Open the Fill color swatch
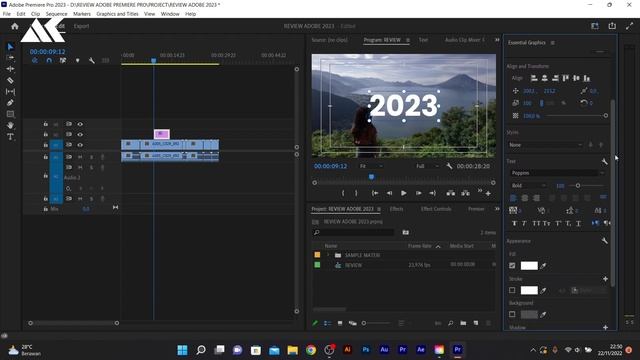 tap(529, 266)
